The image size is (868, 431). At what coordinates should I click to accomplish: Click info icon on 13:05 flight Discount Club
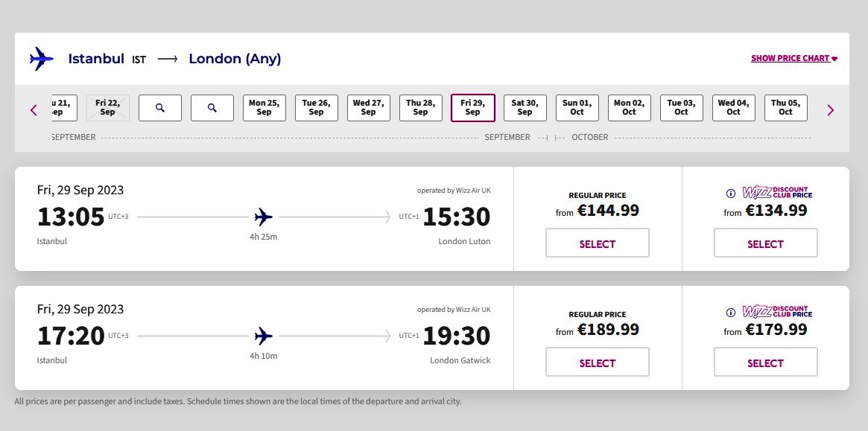[x=731, y=193]
